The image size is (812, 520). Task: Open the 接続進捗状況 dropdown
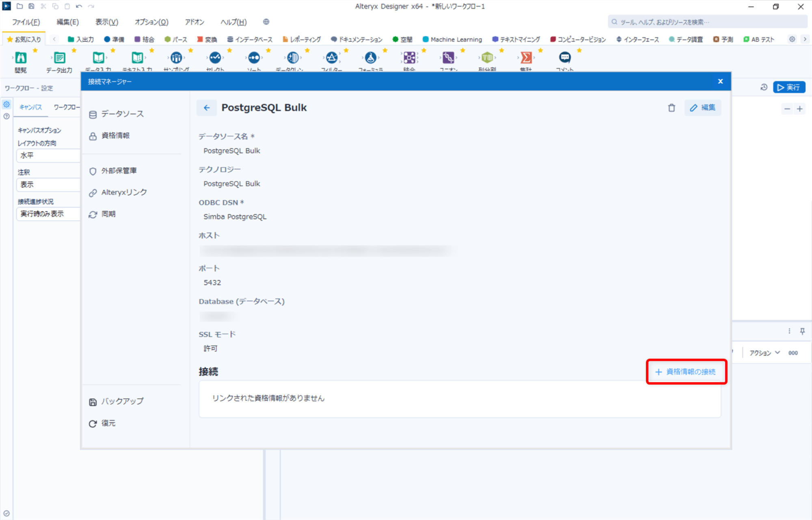tap(48, 214)
